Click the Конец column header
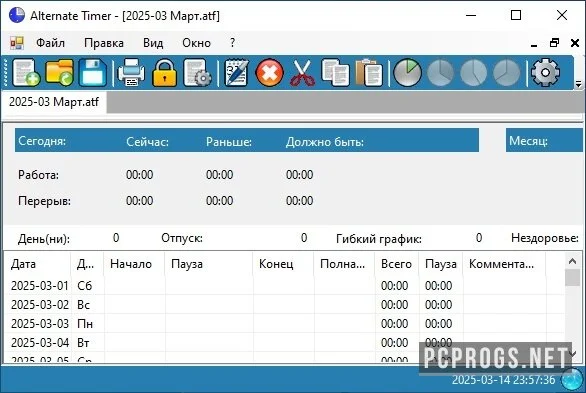 (283, 264)
